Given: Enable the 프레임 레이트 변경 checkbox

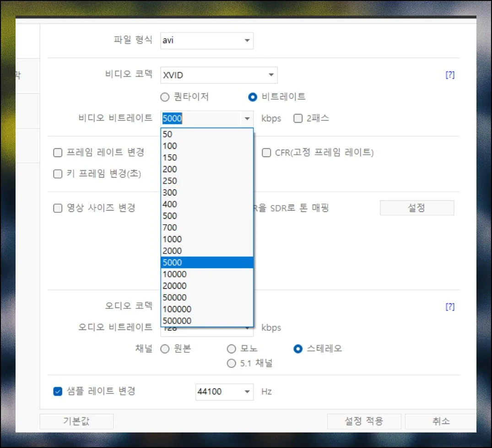Looking at the screenshot, I should tap(58, 153).
